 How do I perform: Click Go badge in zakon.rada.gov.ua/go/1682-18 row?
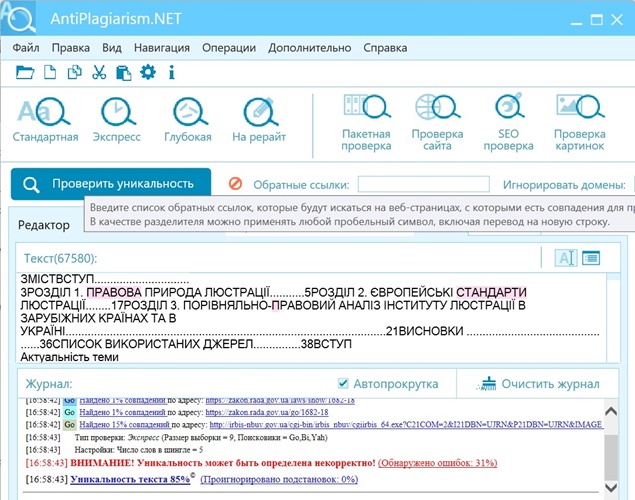pyautogui.click(x=70, y=413)
